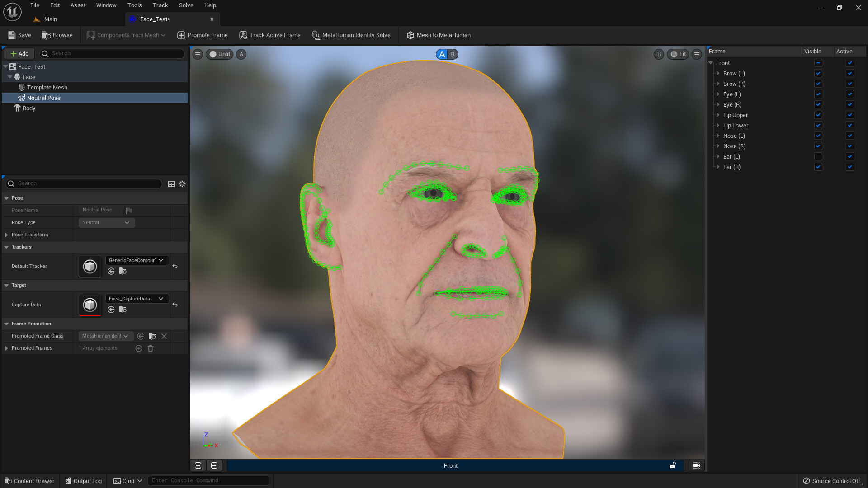The image size is (868, 488).
Task: Delete the Promoted Frames array via trash icon
Action: [x=151, y=348]
